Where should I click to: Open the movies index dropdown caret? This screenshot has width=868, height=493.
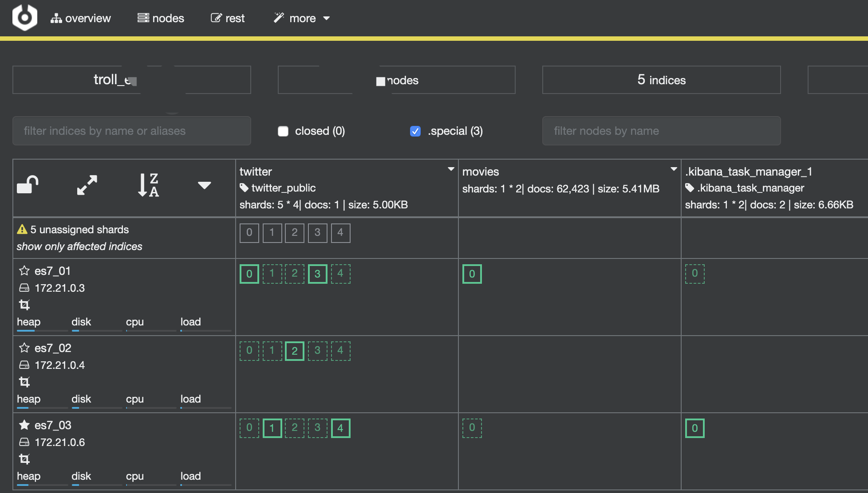click(x=673, y=168)
